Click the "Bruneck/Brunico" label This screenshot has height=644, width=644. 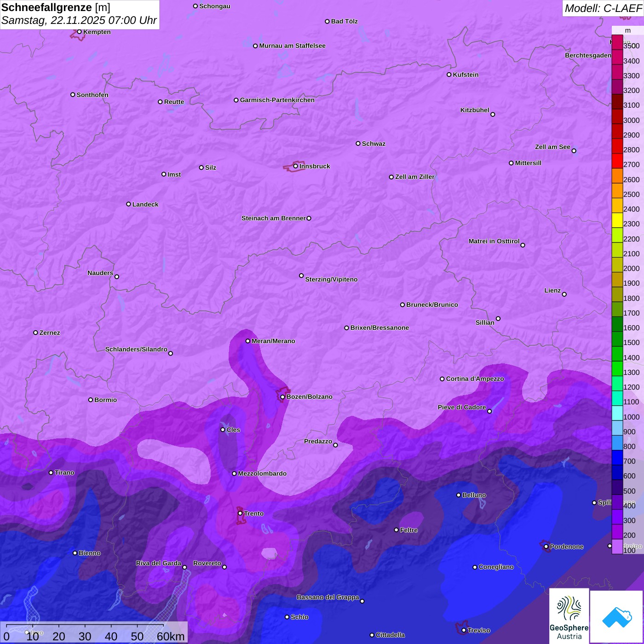tap(432, 305)
